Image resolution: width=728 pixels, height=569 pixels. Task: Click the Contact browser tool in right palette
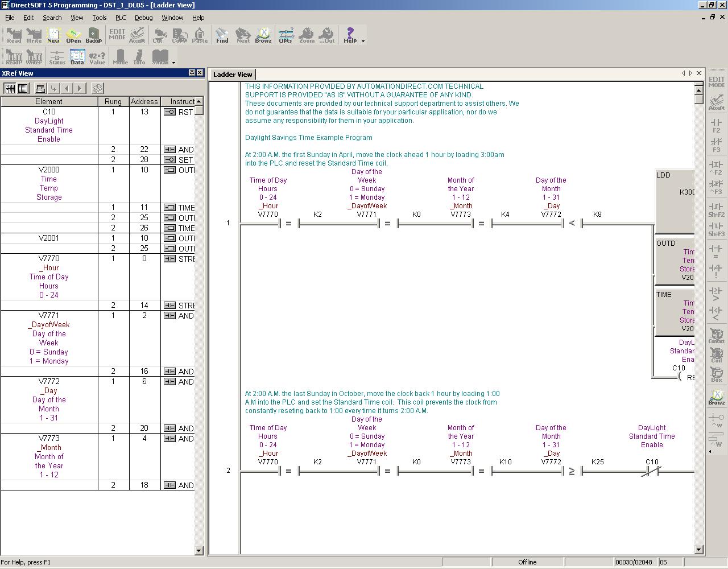tap(717, 336)
